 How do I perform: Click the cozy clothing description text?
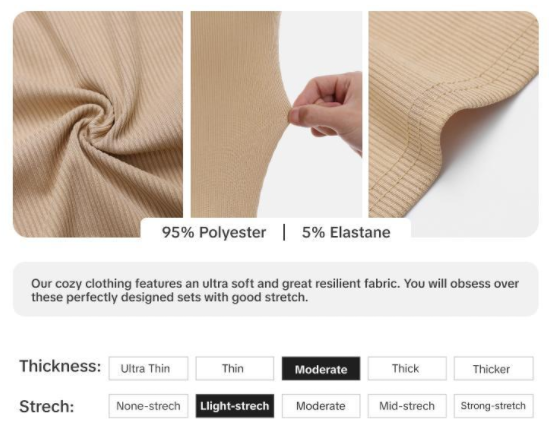pyautogui.click(x=275, y=290)
